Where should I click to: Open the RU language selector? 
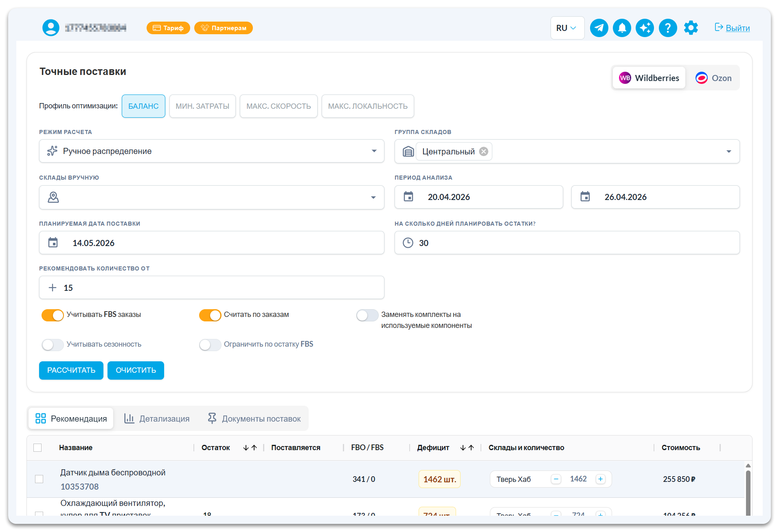click(x=567, y=28)
